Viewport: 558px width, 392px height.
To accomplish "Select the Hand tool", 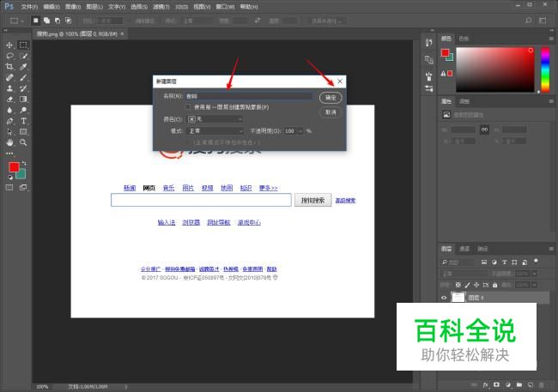I will click(x=9, y=142).
